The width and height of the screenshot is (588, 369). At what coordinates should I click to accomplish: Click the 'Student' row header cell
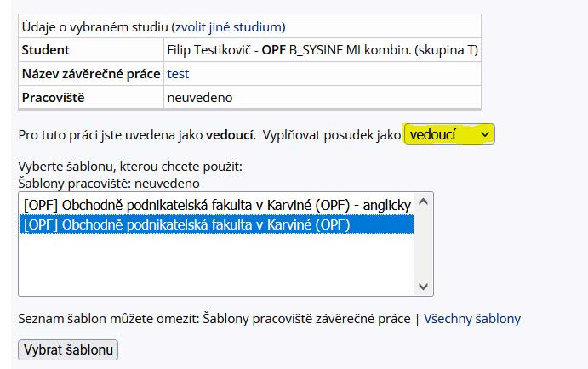pyautogui.click(x=91, y=50)
